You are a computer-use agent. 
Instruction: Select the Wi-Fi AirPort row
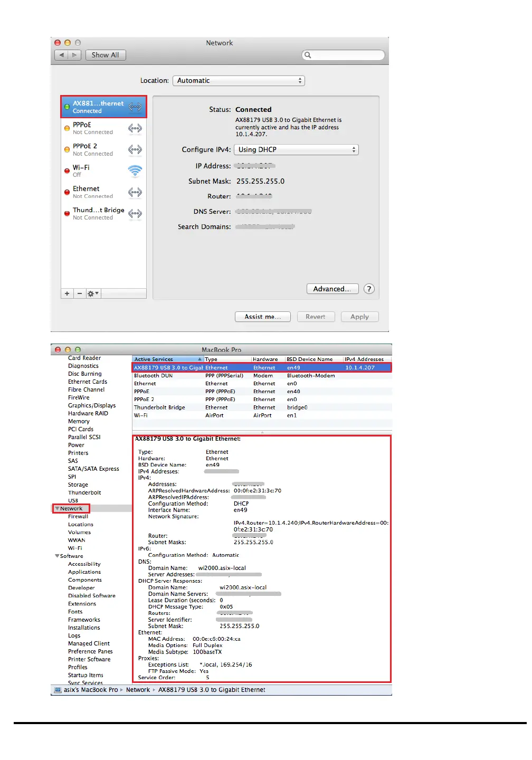[x=262, y=415]
